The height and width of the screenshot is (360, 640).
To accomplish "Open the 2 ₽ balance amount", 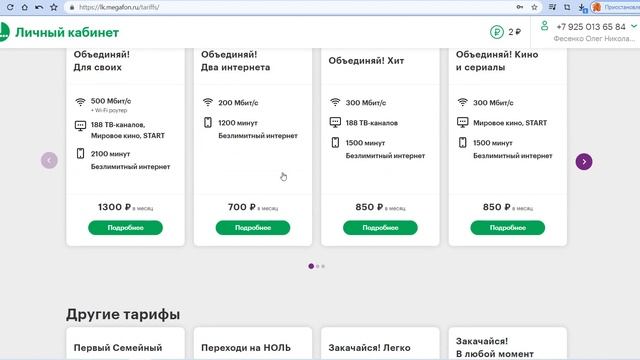I will (x=514, y=32).
